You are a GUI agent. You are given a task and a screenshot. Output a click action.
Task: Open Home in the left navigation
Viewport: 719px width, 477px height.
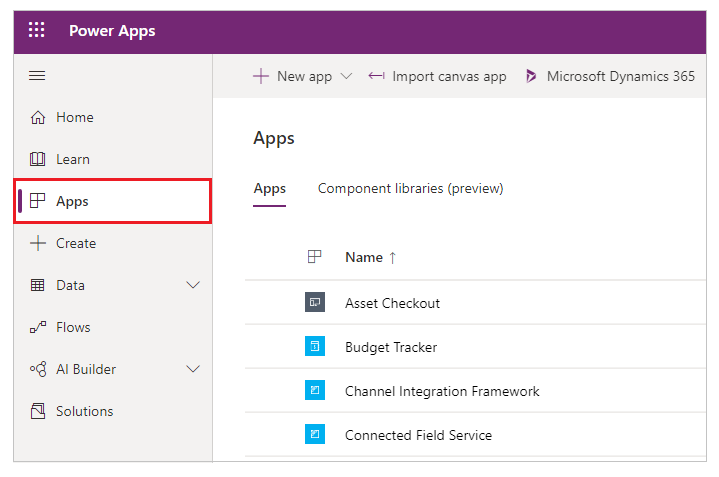coord(113,117)
